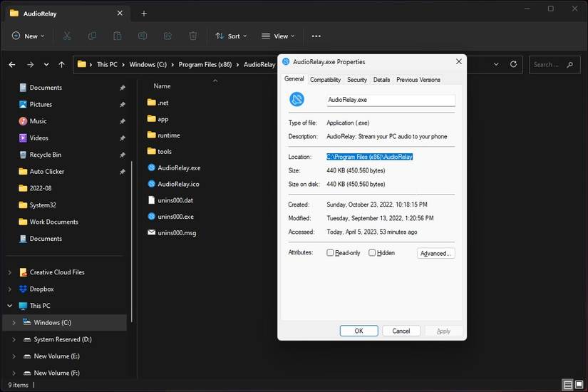Click the Name column header
Image resolution: width=588 pixels, height=392 pixels.
click(162, 86)
